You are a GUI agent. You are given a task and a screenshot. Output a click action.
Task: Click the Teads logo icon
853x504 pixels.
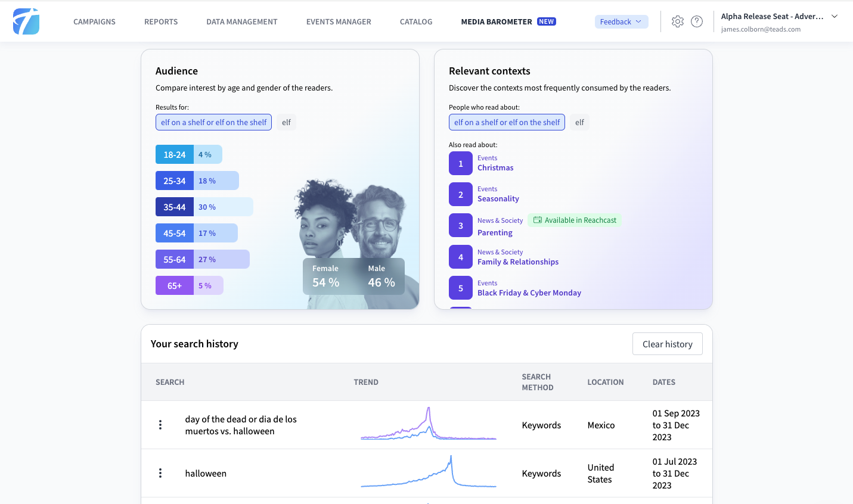coord(26,21)
